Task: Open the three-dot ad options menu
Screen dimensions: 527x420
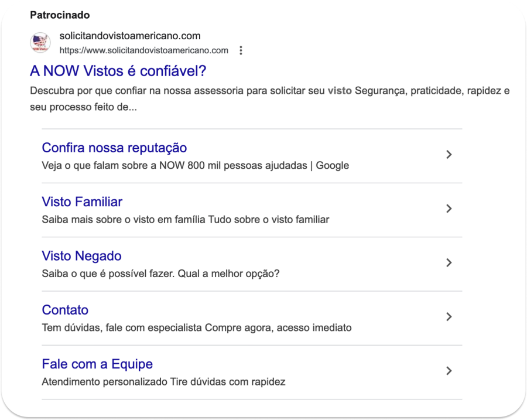Action: [x=241, y=50]
